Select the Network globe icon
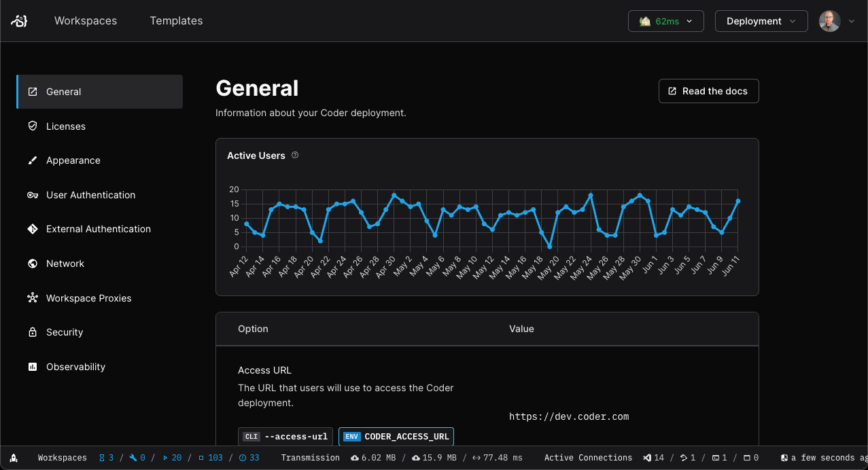This screenshot has width=868, height=470. 32,264
